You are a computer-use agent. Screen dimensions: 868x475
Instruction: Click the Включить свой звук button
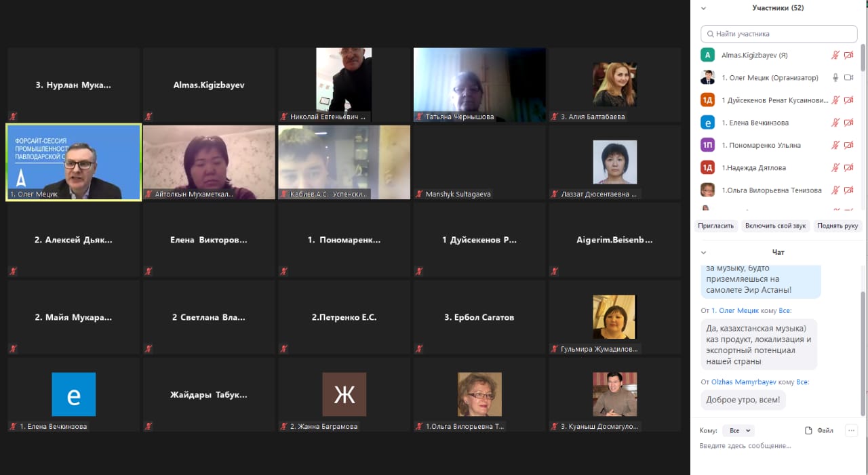(x=775, y=226)
